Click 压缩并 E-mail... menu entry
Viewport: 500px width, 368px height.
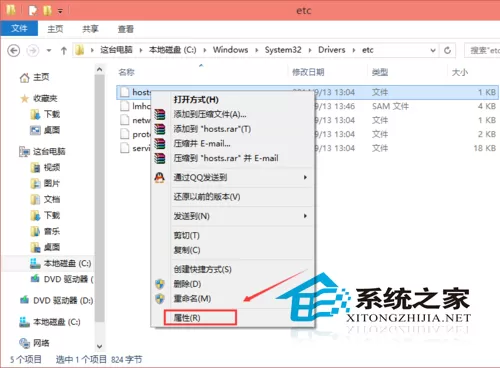[202, 144]
